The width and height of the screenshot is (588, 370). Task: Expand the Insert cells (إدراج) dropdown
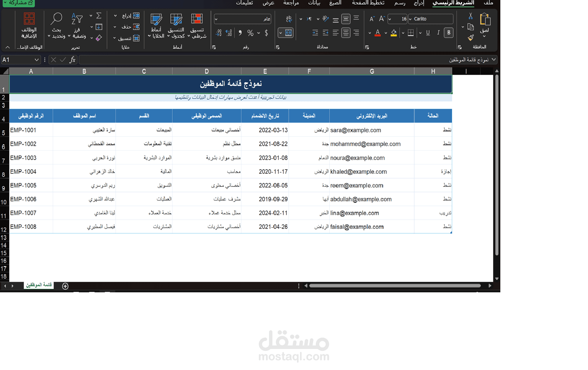[x=115, y=16]
